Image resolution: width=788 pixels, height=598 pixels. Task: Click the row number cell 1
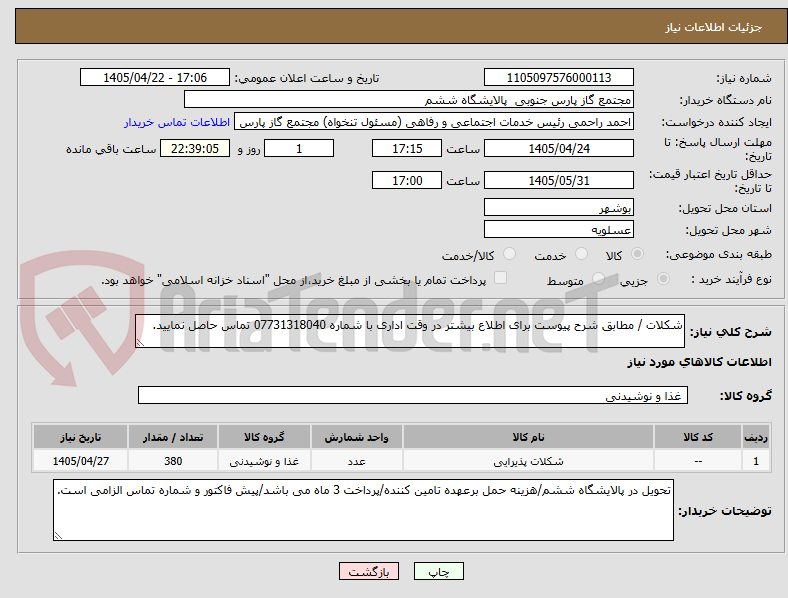[756, 461]
